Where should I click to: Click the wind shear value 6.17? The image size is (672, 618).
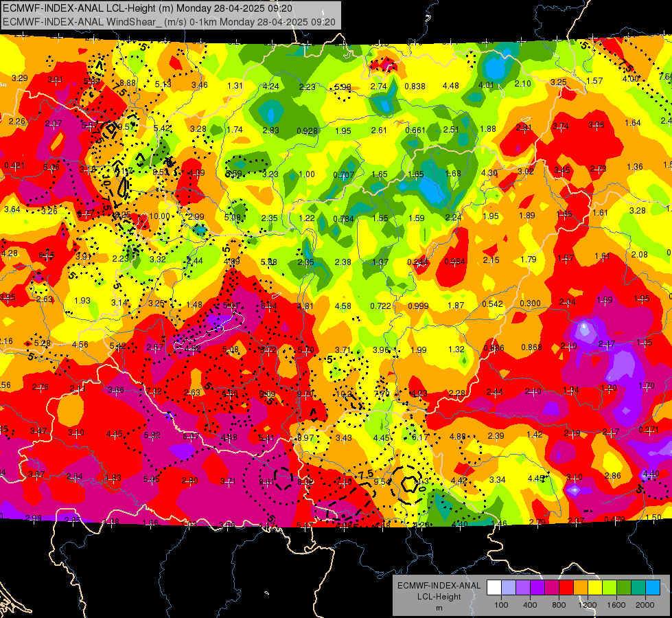420,437
